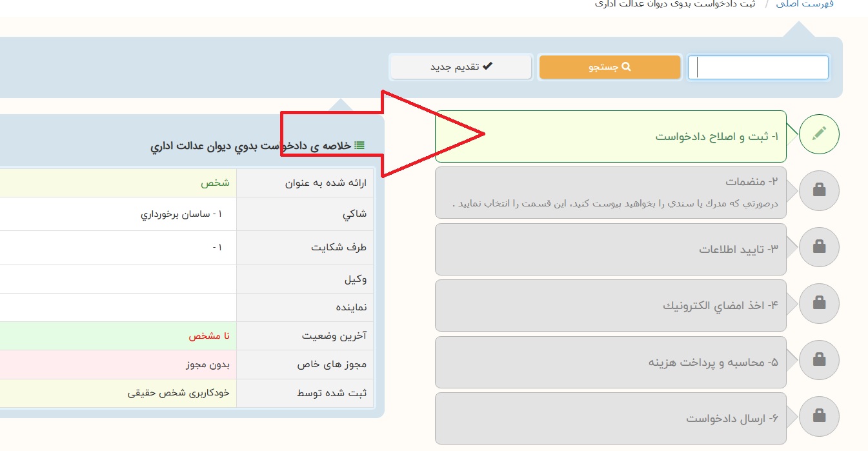Click the red نا مشخص status value

(x=209, y=336)
